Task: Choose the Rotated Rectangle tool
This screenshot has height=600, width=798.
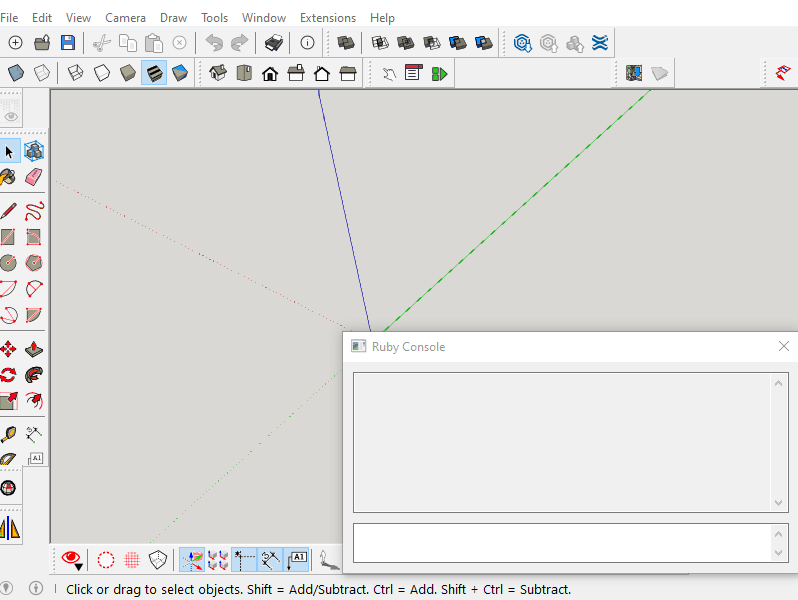Action: pyautogui.click(x=34, y=237)
